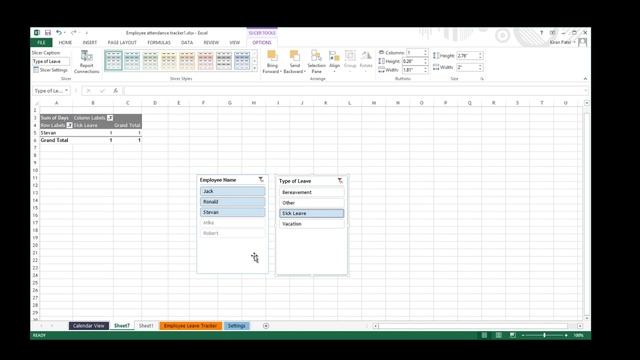Click the Undo arrow icon
The width and height of the screenshot is (640, 360).
[59, 33]
